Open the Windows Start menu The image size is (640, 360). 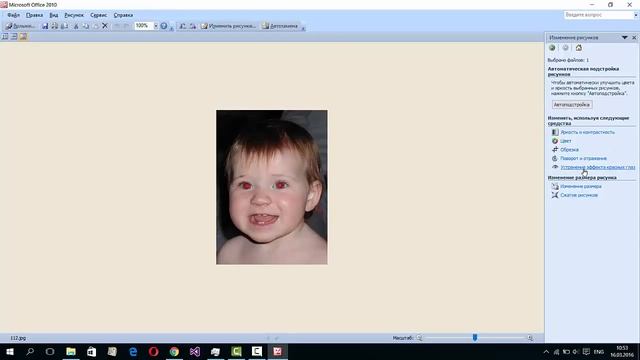10,351
